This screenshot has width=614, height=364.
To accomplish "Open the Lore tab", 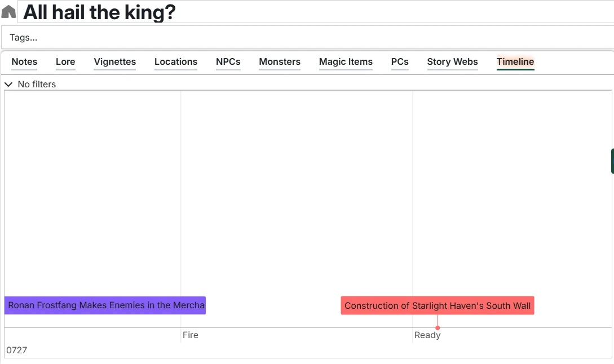I will click(65, 62).
